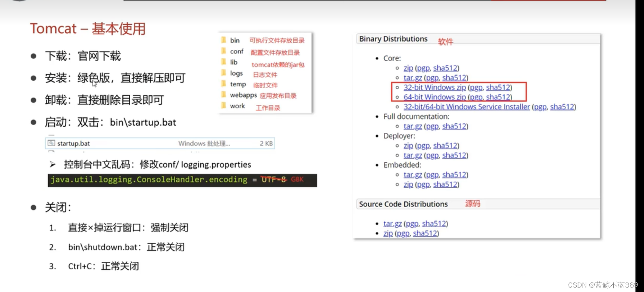644x292 pixels.
Task: Open the Embedded tar.gz link
Action: (413, 175)
